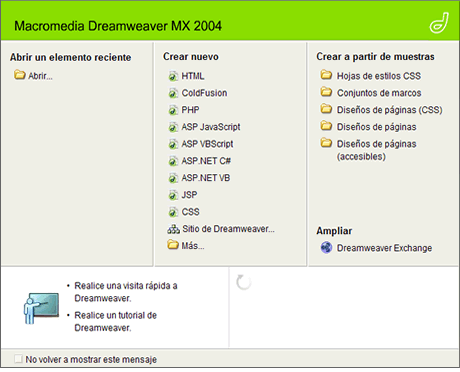Click the HTML document icon
Screen dimensions: 460x372
173,76
